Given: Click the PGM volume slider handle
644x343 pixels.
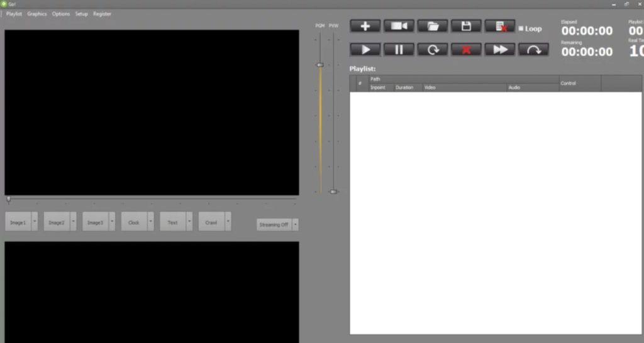Looking at the screenshot, I should (320, 65).
